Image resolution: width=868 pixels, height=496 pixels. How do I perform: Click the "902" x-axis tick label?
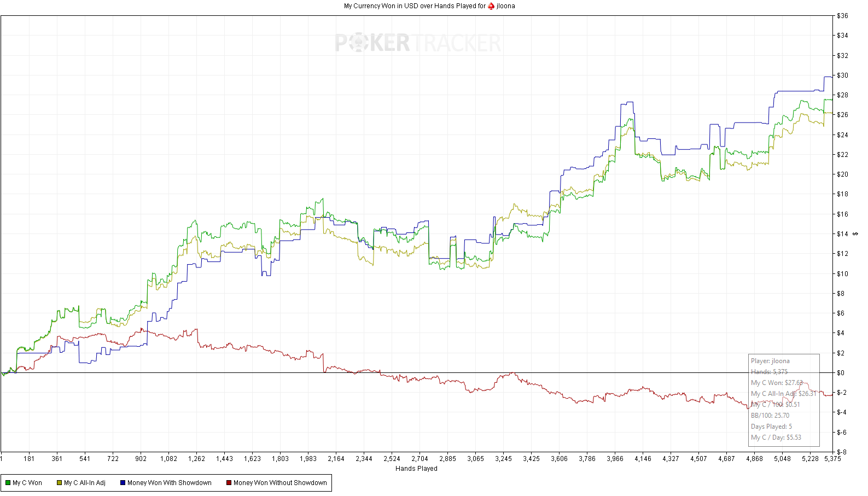pos(141,459)
